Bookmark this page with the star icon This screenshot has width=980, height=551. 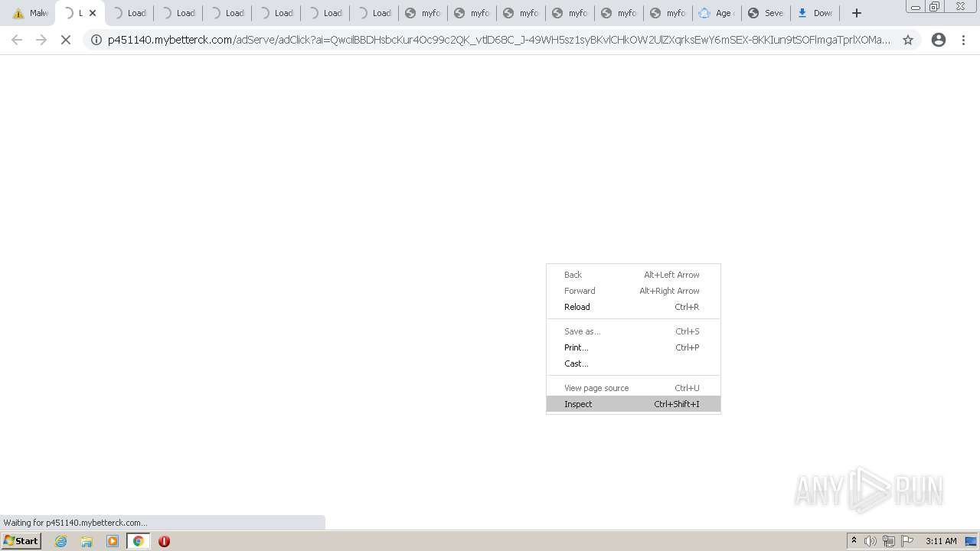pyautogui.click(x=908, y=40)
